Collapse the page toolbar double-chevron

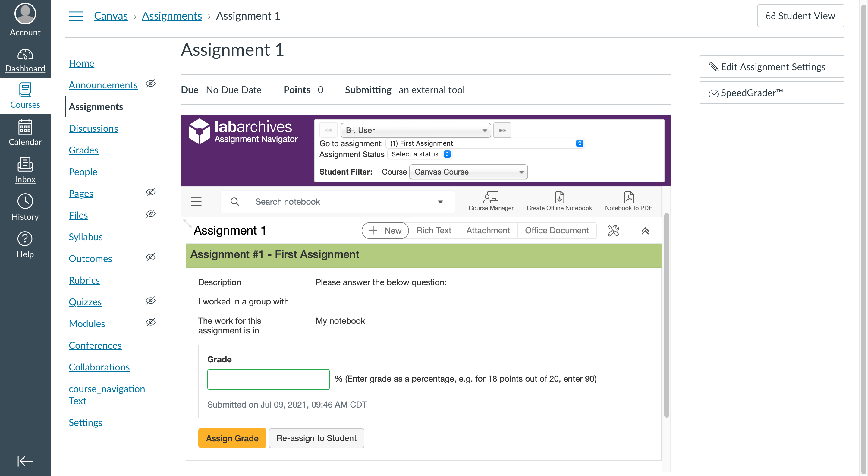pyautogui.click(x=645, y=231)
